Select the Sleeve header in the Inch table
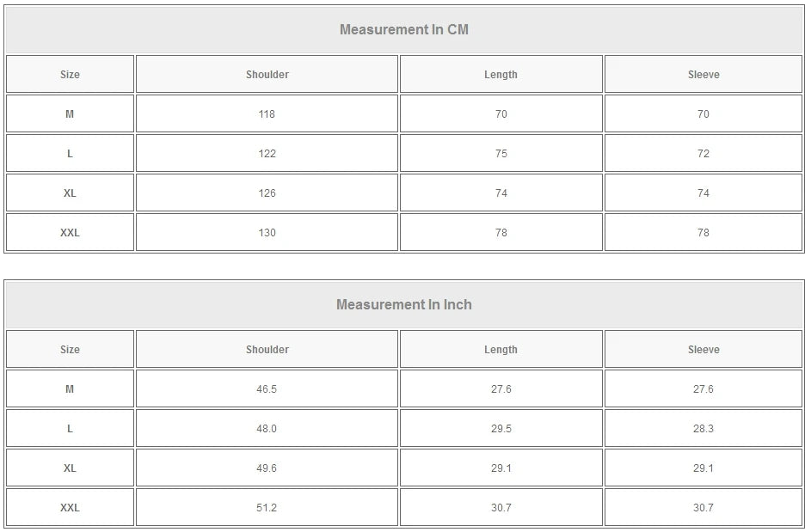Image resolution: width=811 pixels, height=532 pixels. click(x=703, y=350)
